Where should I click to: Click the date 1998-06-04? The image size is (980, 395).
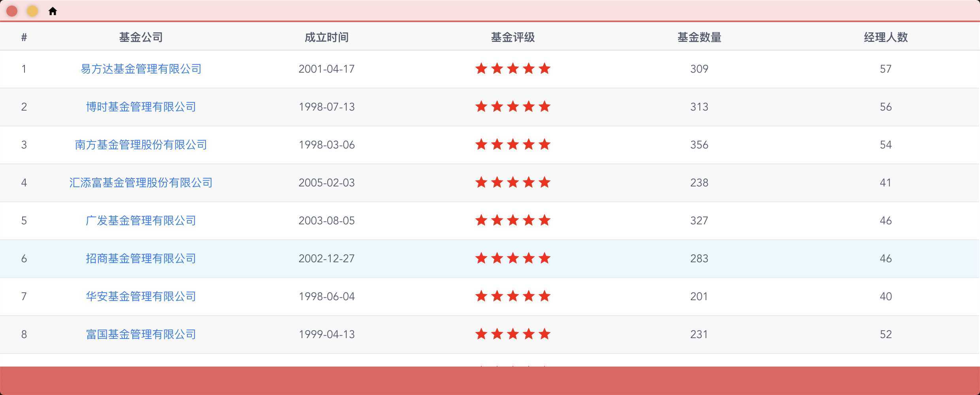click(327, 296)
